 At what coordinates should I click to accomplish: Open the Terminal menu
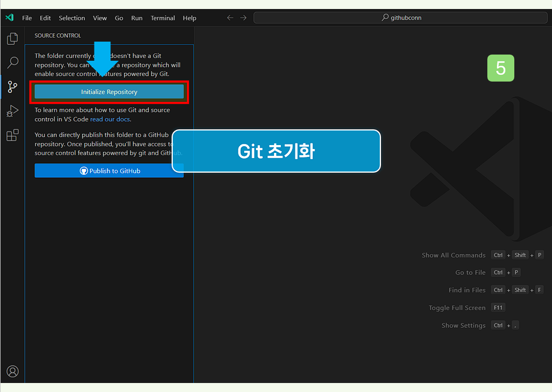coord(163,18)
